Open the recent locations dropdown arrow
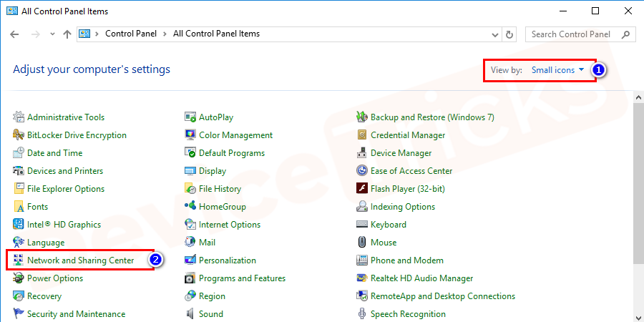The height and width of the screenshot is (322, 644). (x=52, y=34)
